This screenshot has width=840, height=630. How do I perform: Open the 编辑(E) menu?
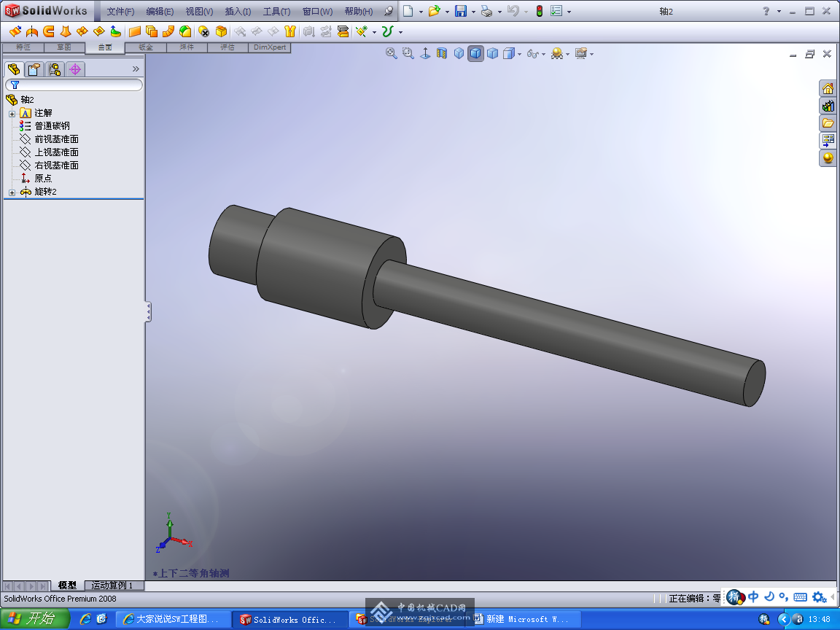tap(160, 11)
